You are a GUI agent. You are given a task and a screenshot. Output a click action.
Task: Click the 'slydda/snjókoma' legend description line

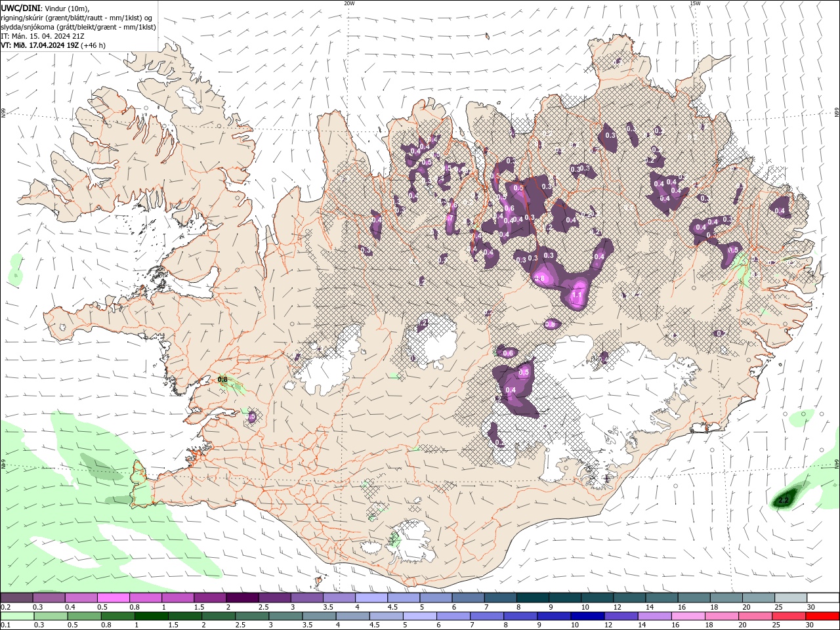pyautogui.click(x=79, y=27)
